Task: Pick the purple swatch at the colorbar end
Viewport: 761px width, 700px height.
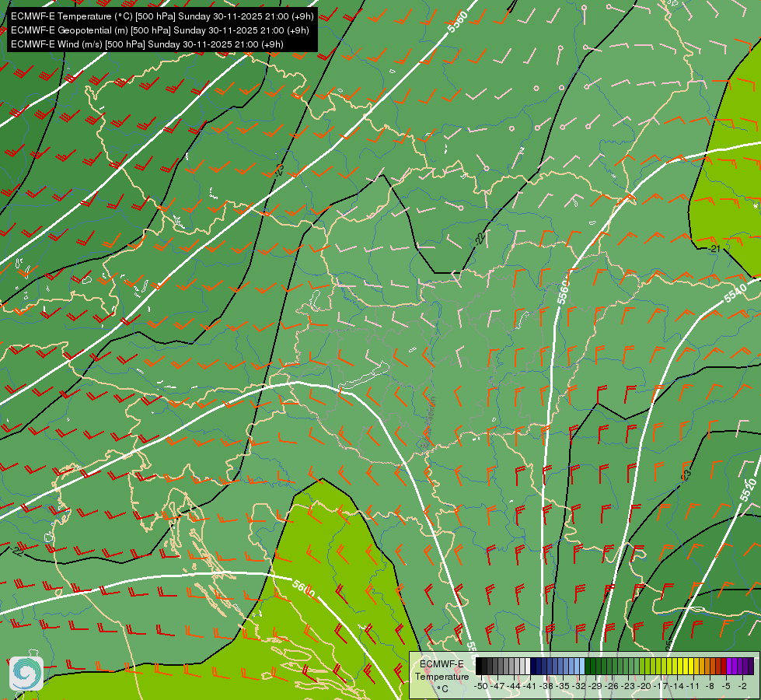Action: (x=751, y=667)
